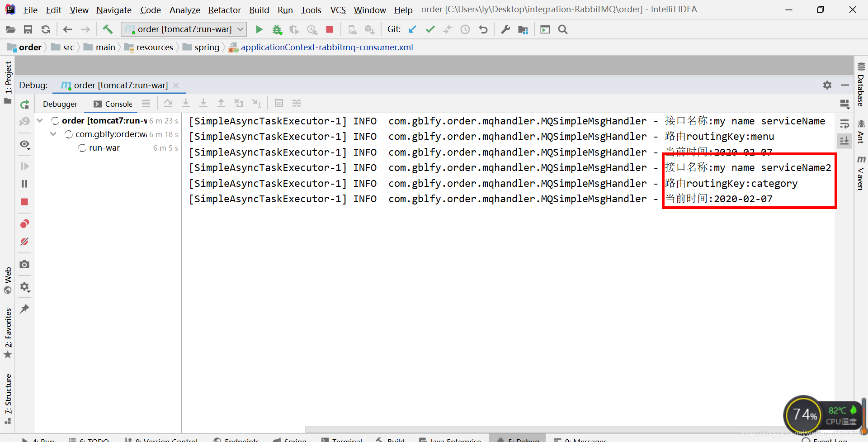Open the Refactor menu
Viewport: 868px width, 442px height.
click(224, 10)
